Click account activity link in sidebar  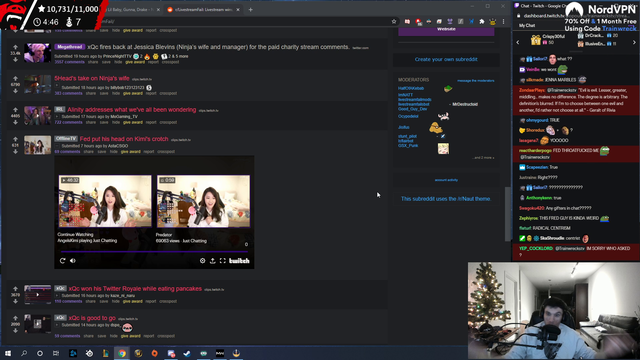coord(446,180)
